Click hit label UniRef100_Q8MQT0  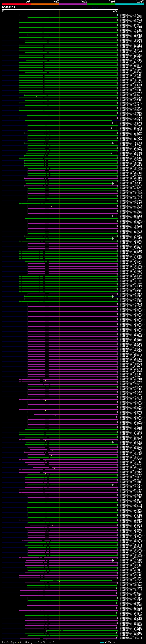click(131, 135)
